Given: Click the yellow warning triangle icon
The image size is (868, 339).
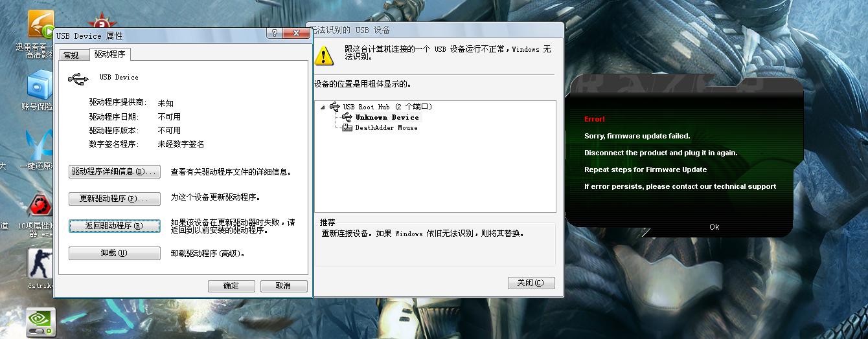Looking at the screenshot, I should coord(324,56).
